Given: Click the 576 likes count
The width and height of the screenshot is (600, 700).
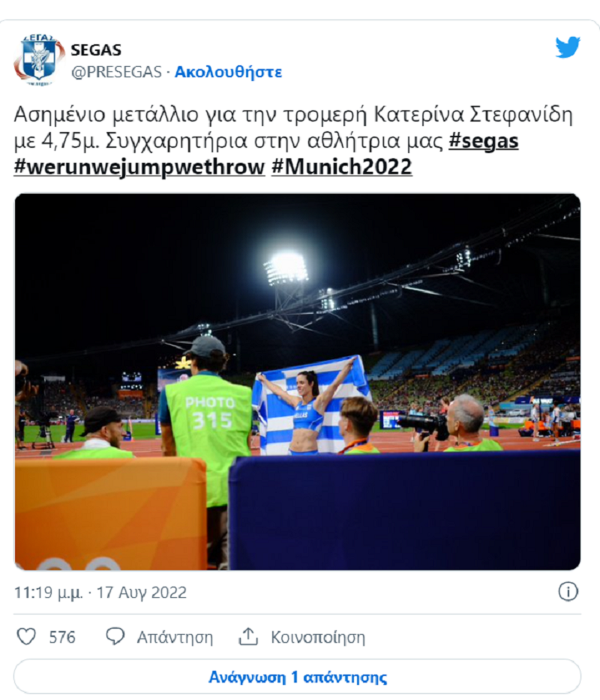Looking at the screenshot, I should [x=62, y=637].
